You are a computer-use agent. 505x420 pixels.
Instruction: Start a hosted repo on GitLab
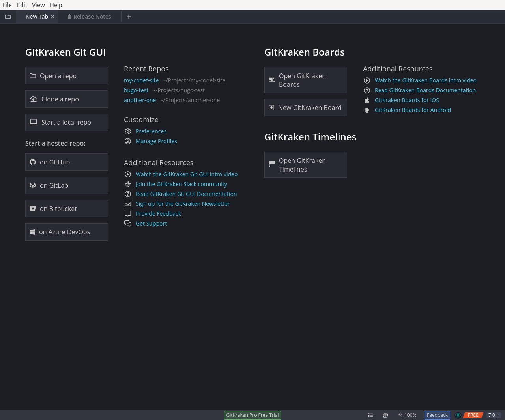coord(67,185)
